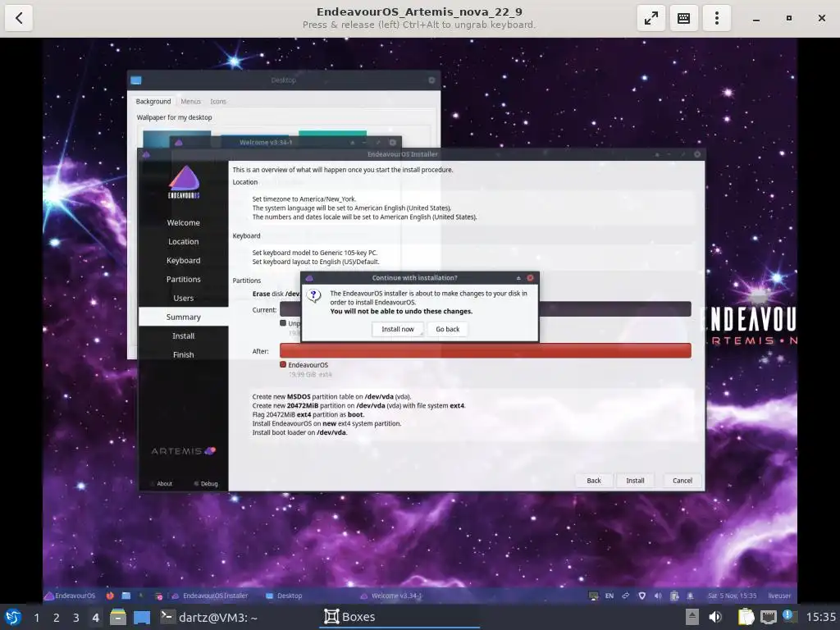The image size is (840, 630).
Task: Click the Back button in the installer
Action: [x=594, y=481]
